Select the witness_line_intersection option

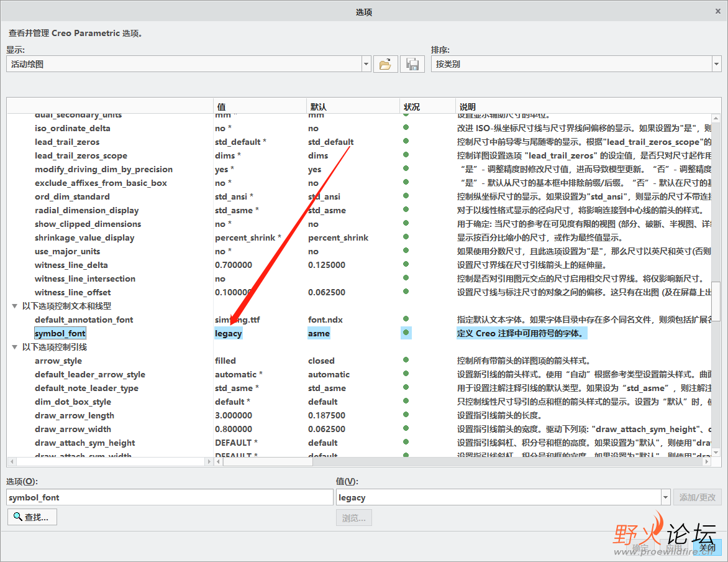click(x=85, y=279)
